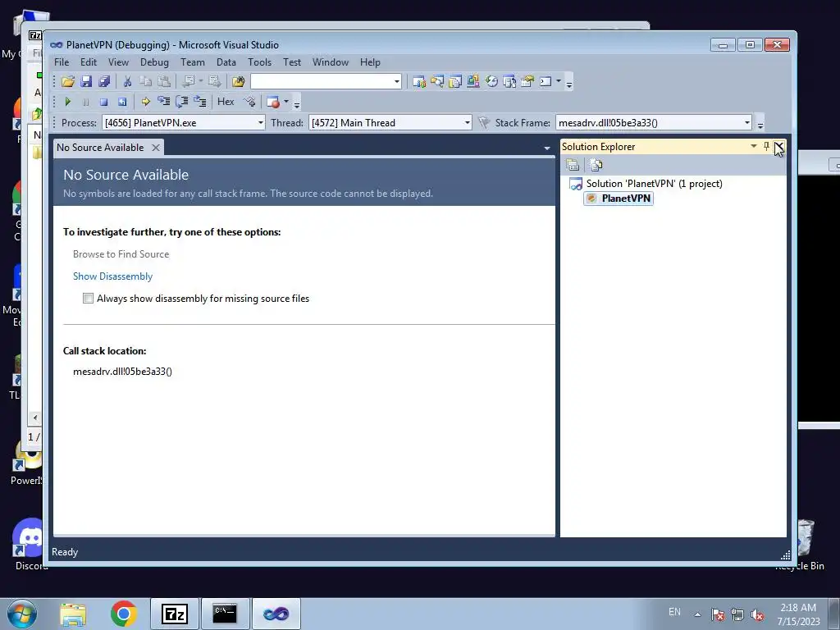Click Browse to Find Source
This screenshot has width=840, height=630.
pyautogui.click(x=121, y=254)
